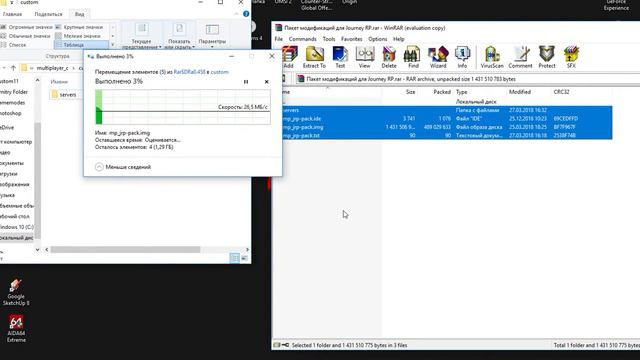Screen dimensions: 640x360
Task: Click the Add icon in WinRAR toolbar
Action: click(x=289, y=57)
